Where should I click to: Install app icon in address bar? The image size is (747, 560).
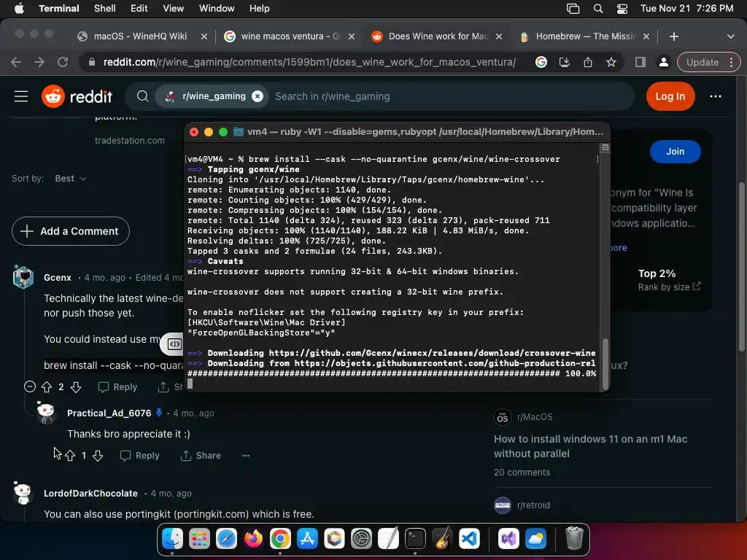tap(565, 62)
